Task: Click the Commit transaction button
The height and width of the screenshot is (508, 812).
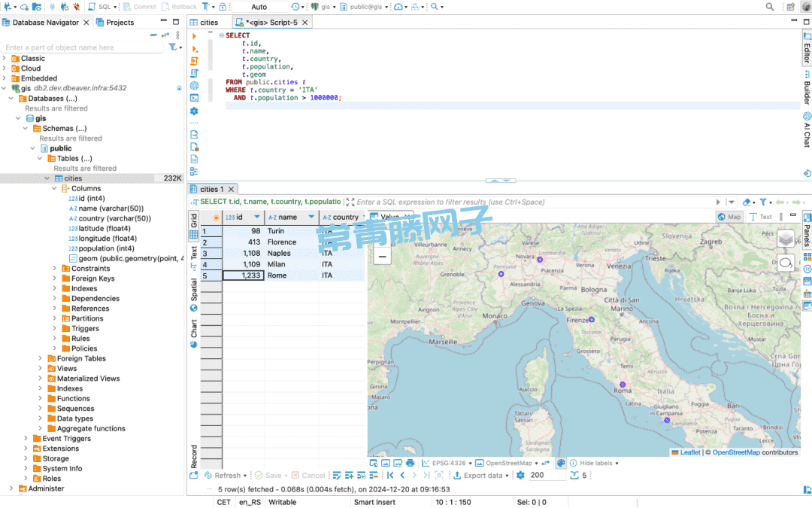Action: coord(140,7)
